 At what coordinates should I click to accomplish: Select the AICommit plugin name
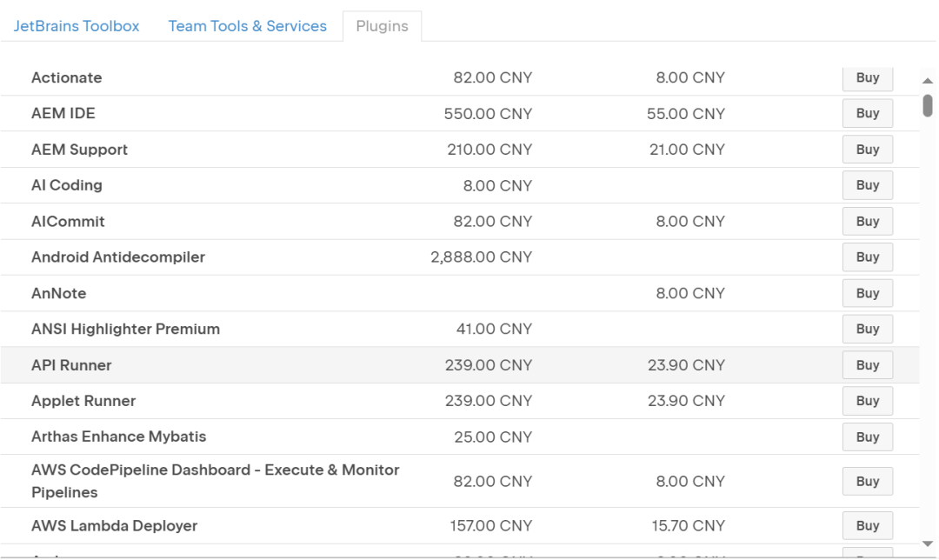click(68, 221)
